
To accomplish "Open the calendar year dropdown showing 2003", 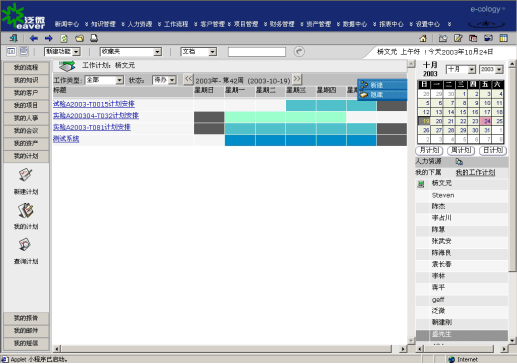I will click(x=491, y=69).
